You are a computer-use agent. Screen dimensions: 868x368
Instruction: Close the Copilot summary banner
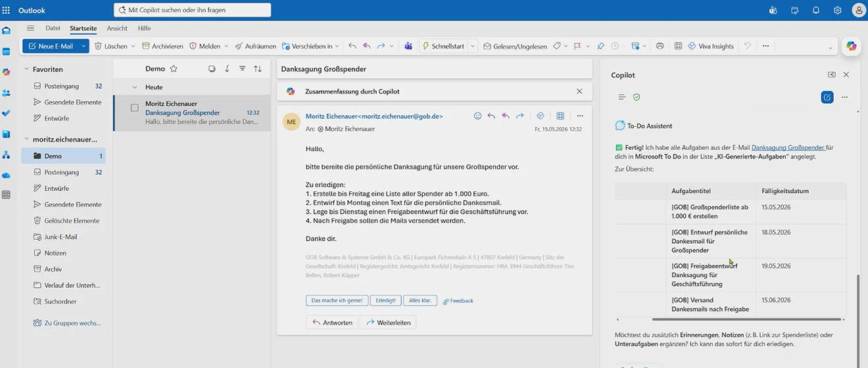(579, 91)
